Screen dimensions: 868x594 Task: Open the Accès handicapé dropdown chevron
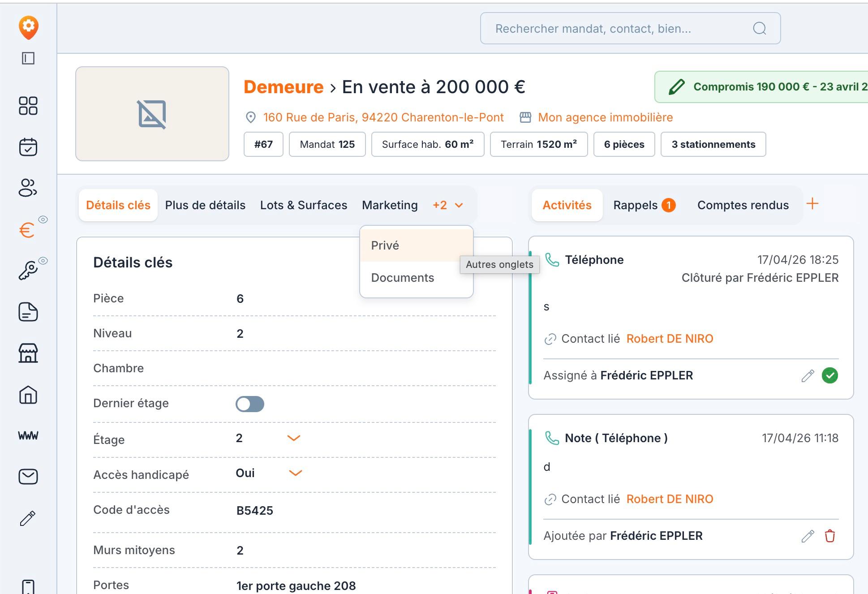tap(296, 473)
